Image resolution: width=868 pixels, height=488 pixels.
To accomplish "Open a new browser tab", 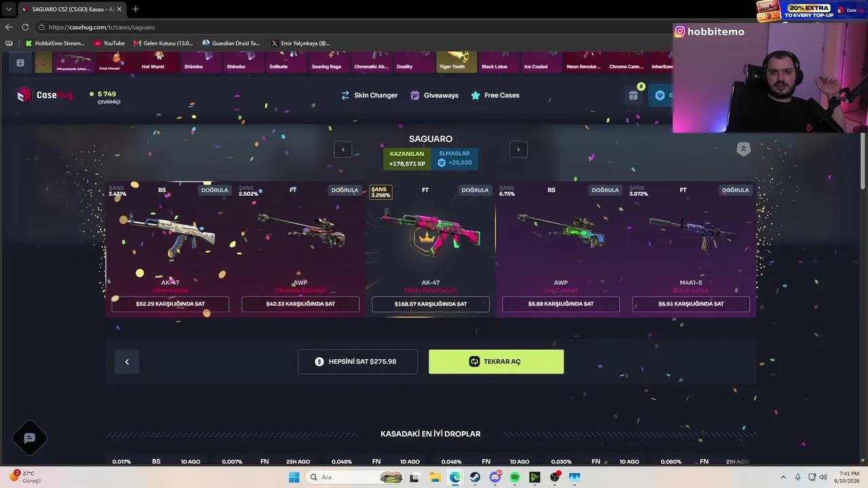I will tap(136, 9).
